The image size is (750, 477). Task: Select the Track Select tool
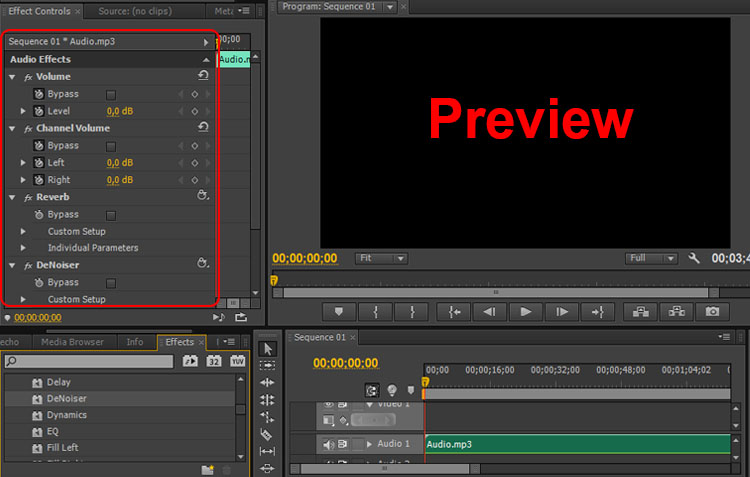pos(267,366)
